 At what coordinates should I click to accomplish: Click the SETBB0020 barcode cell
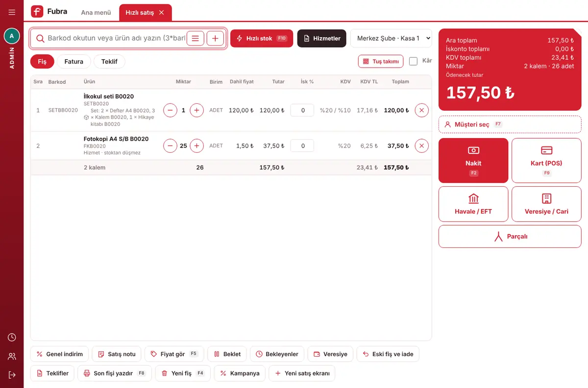[x=63, y=110]
